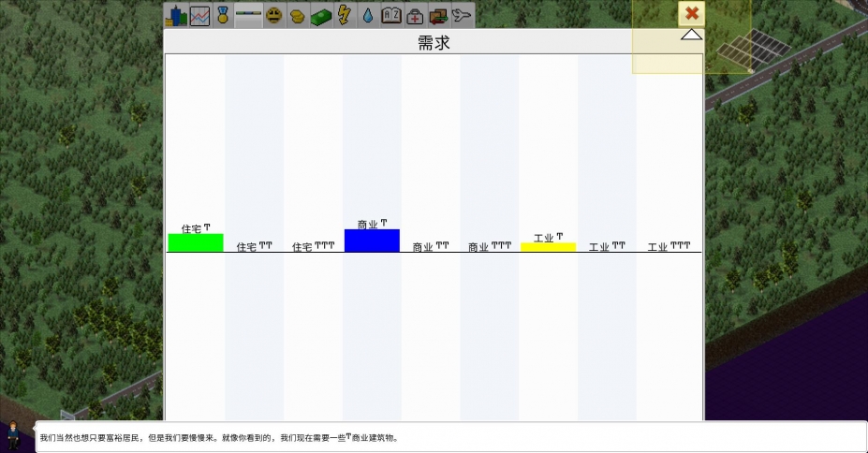Close the demand window with red X
Screen dimensions: 868x453
point(691,13)
